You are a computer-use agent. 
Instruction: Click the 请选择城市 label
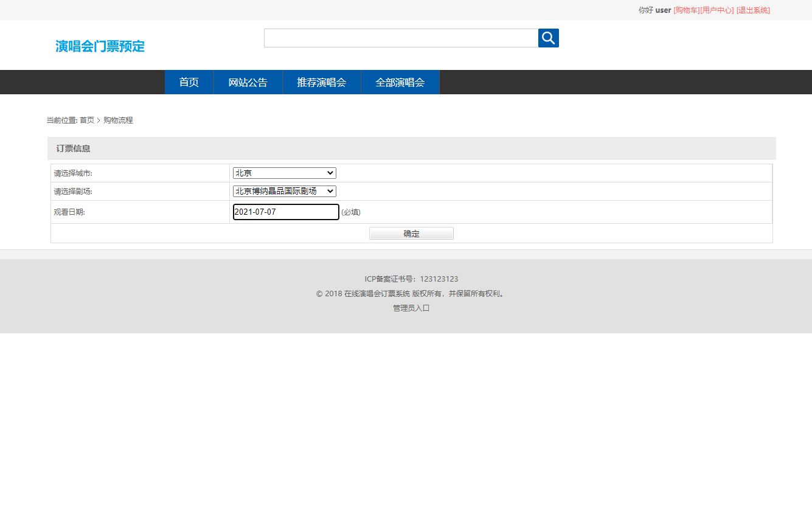pyautogui.click(x=73, y=173)
